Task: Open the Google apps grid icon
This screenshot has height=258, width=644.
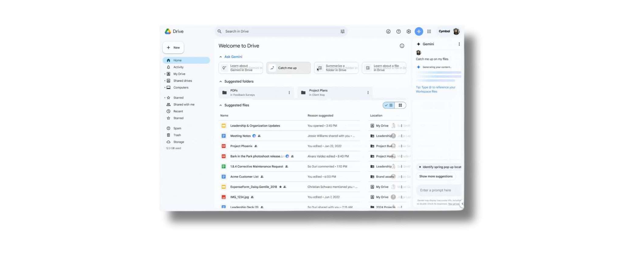Action: [x=429, y=31]
